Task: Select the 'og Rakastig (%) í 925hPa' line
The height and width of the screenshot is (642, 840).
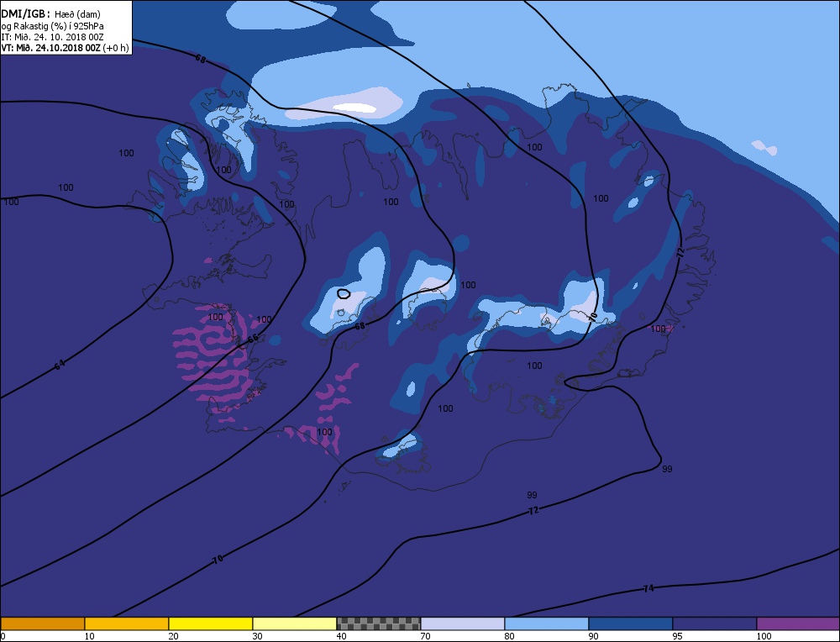Action: pos(52,26)
